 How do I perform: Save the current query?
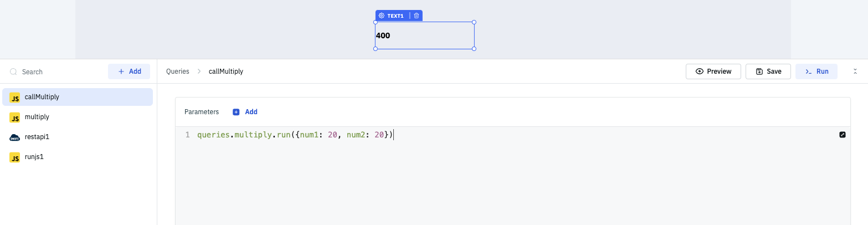(768, 71)
